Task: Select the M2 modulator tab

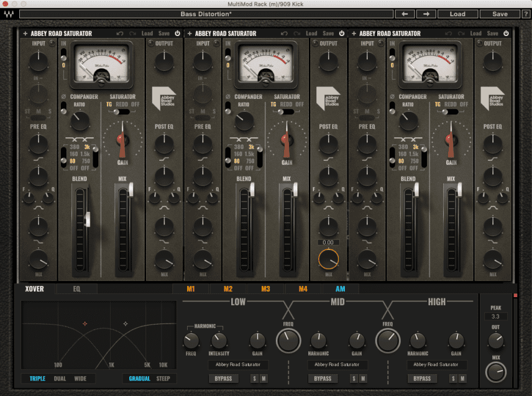Action: click(x=228, y=289)
